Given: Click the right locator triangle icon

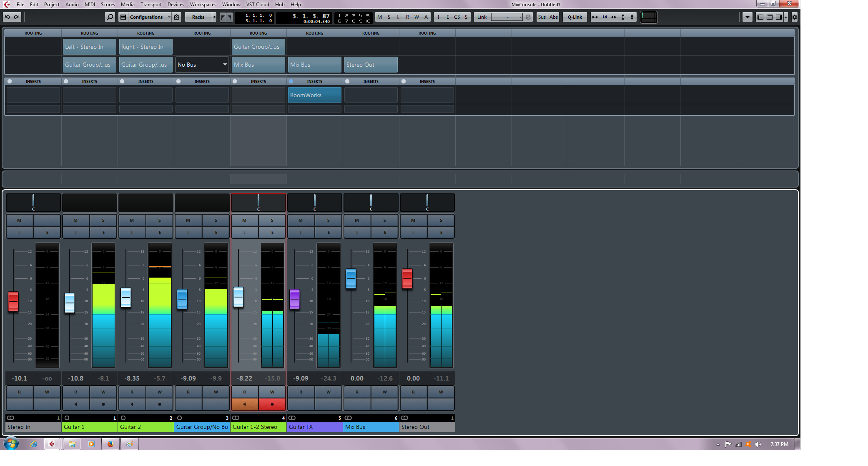Looking at the screenshot, I should [229, 17].
